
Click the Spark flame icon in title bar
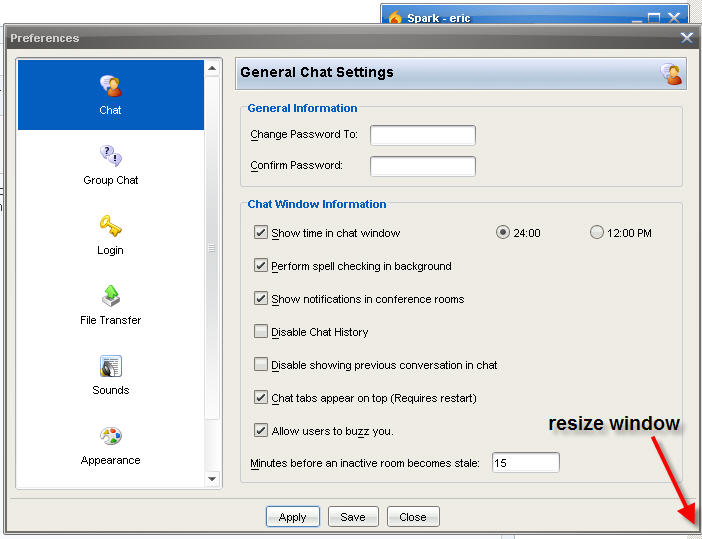point(395,17)
